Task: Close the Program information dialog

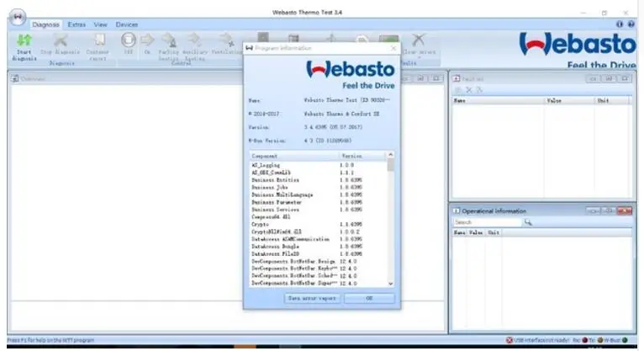Action: [393, 48]
